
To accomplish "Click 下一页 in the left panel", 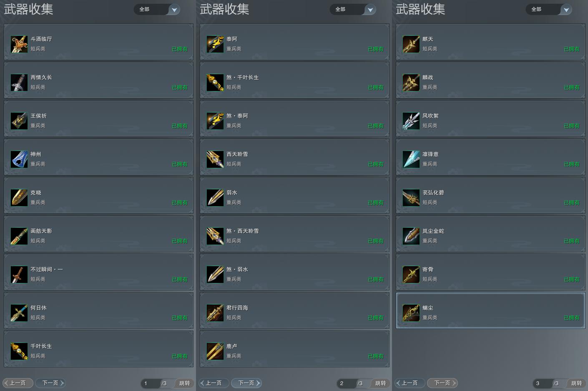I will point(50,383).
